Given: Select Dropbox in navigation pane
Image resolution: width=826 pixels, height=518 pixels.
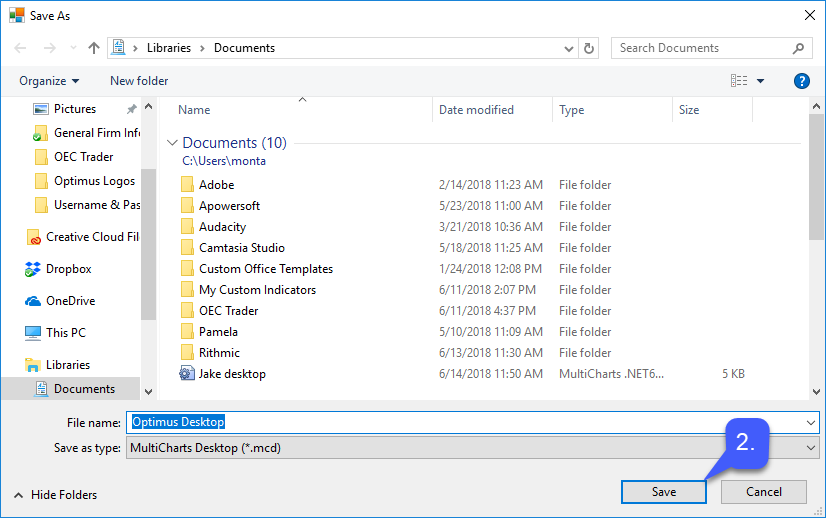Looking at the screenshot, I should tap(58, 269).
